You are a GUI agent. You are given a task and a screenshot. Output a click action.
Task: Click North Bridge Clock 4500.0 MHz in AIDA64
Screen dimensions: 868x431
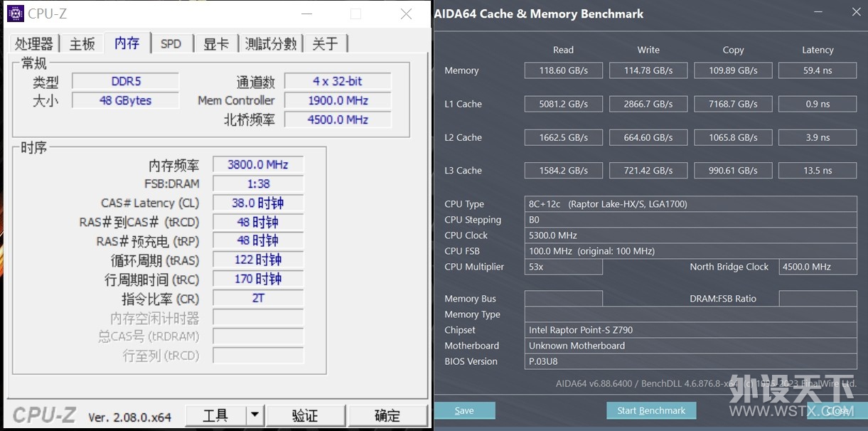coord(818,267)
